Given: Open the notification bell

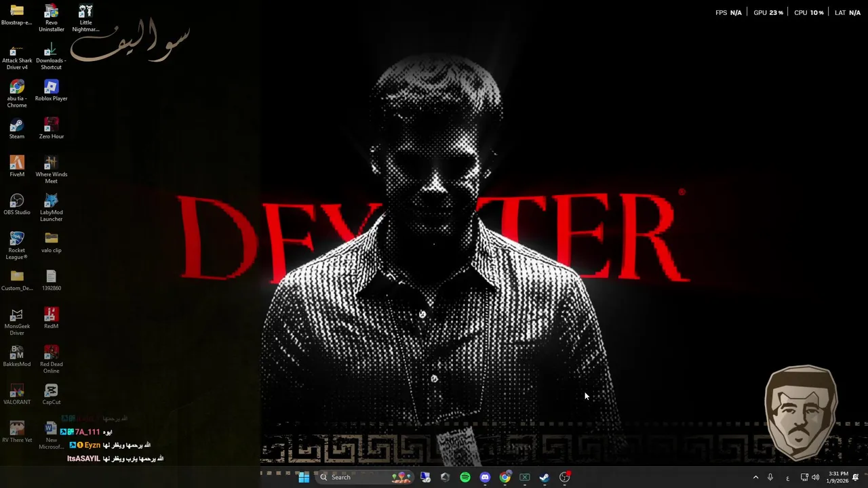Looking at the screenshot, I should [856, 477].
